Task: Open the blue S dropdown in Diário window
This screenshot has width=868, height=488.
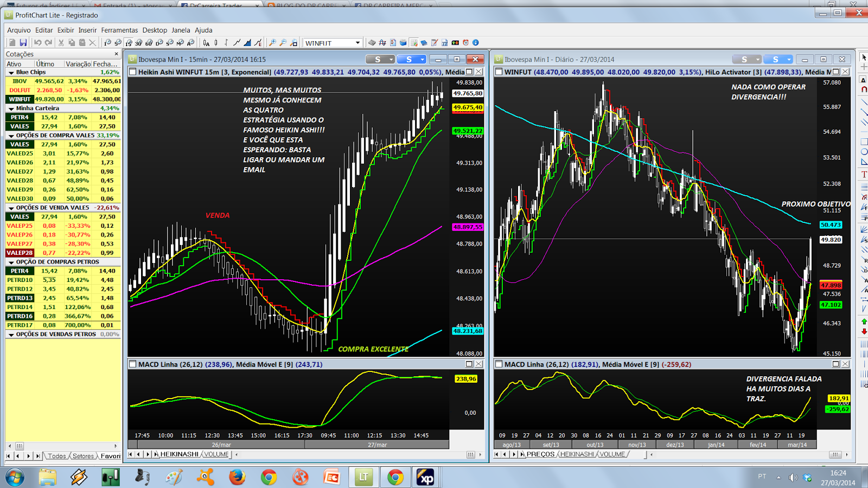Action: pyautogui.click(x=778, y=59)
